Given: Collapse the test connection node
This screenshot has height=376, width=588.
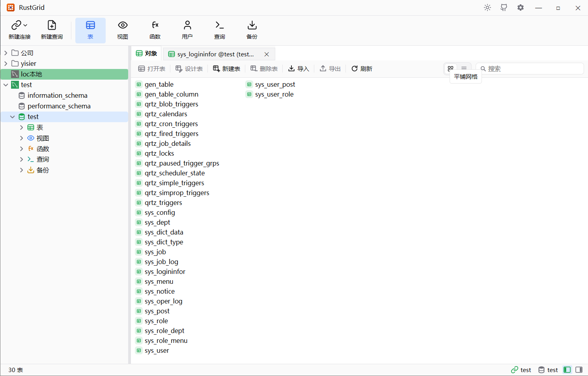Looking at the screenshot, I should tap(6, 85).
